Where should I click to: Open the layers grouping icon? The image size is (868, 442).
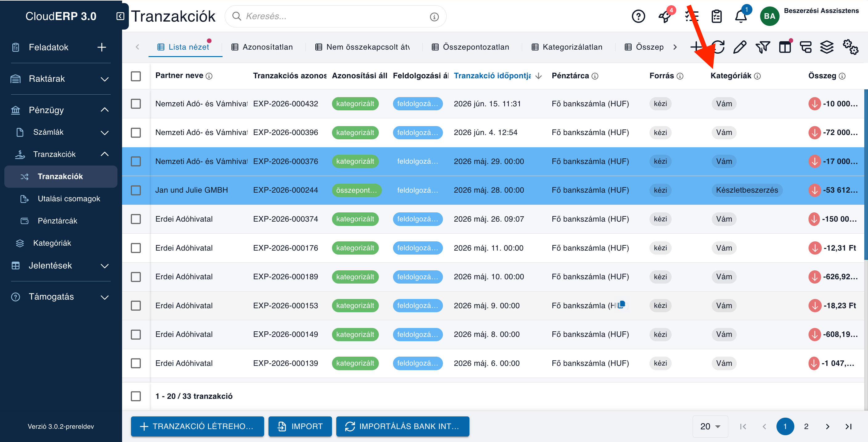tap(827, 47)
